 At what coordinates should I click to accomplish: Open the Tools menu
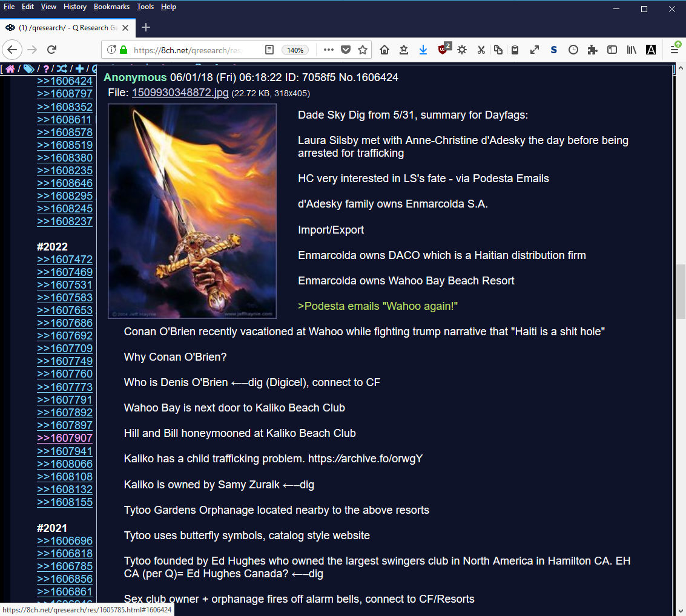[145, 7]
